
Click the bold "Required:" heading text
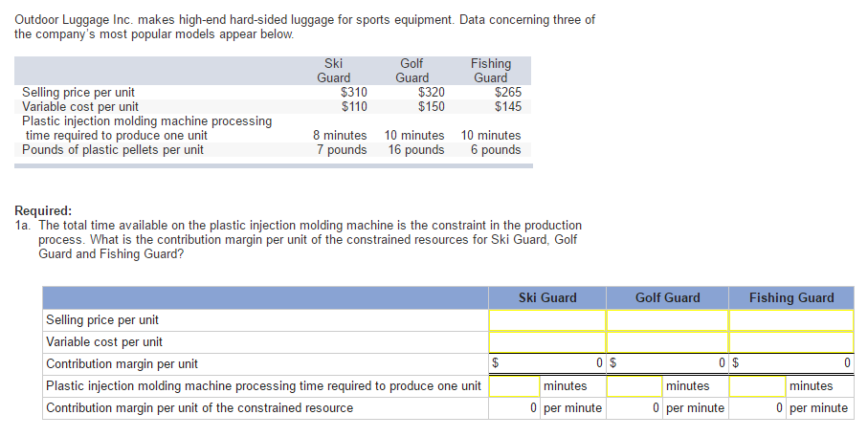pos(44,211)
